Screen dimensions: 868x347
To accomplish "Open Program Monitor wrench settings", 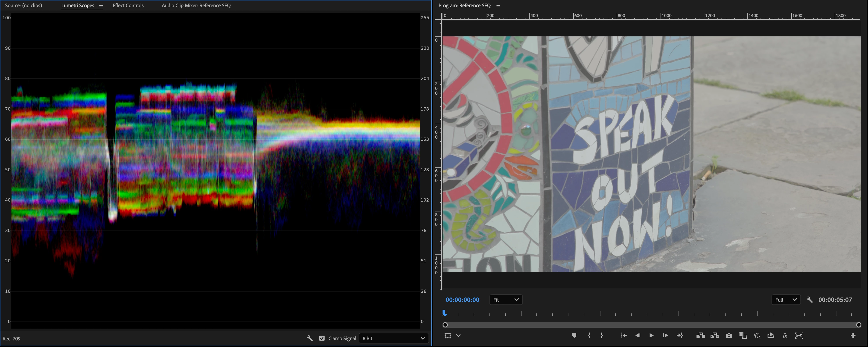I will coord(809,299).
